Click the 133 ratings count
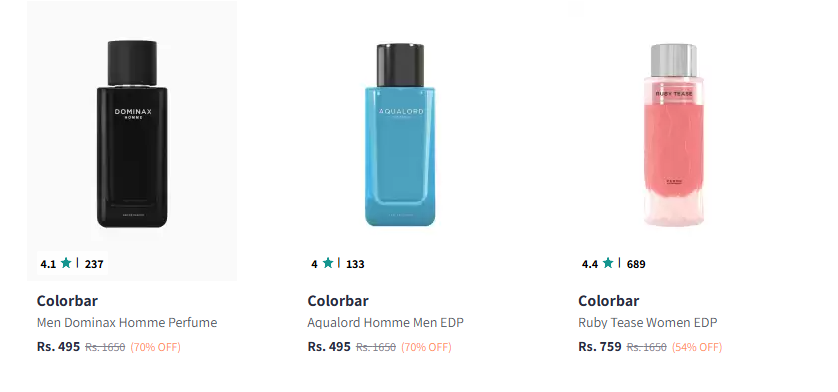This screenshot has width=838, height=392. point(355,264)
